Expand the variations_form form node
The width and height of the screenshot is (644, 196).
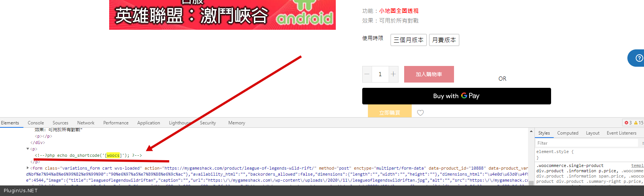(28, 168)
